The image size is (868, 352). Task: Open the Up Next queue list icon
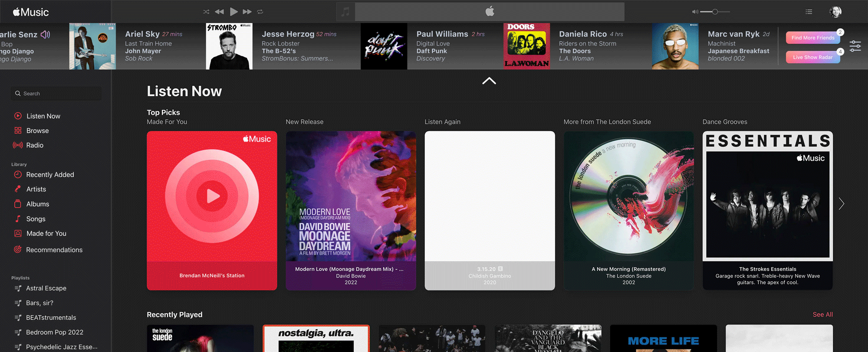(x=809, y=12)
